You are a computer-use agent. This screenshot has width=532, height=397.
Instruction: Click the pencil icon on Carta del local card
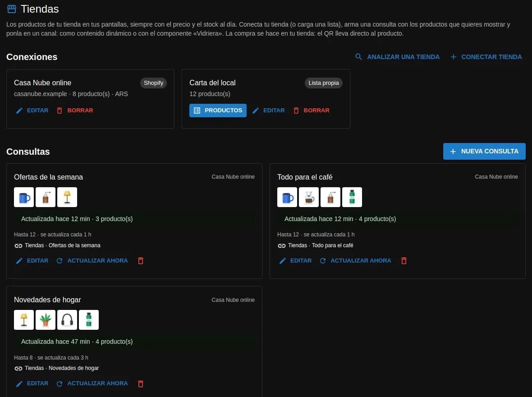click(256, 111)
